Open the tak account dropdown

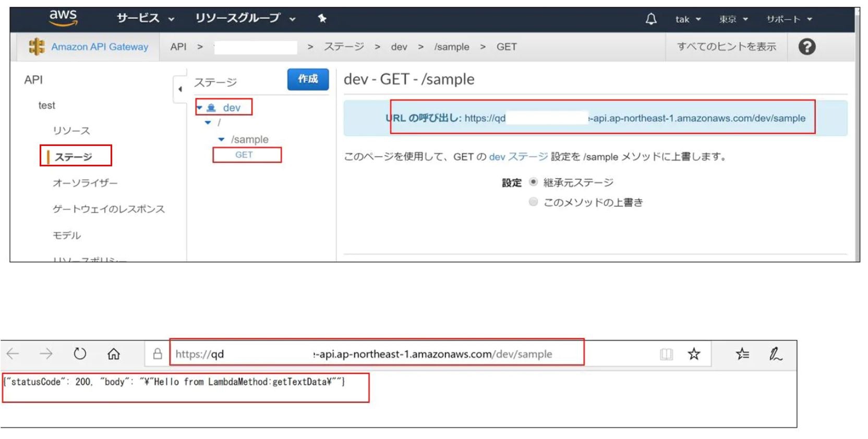click(688, 19)
